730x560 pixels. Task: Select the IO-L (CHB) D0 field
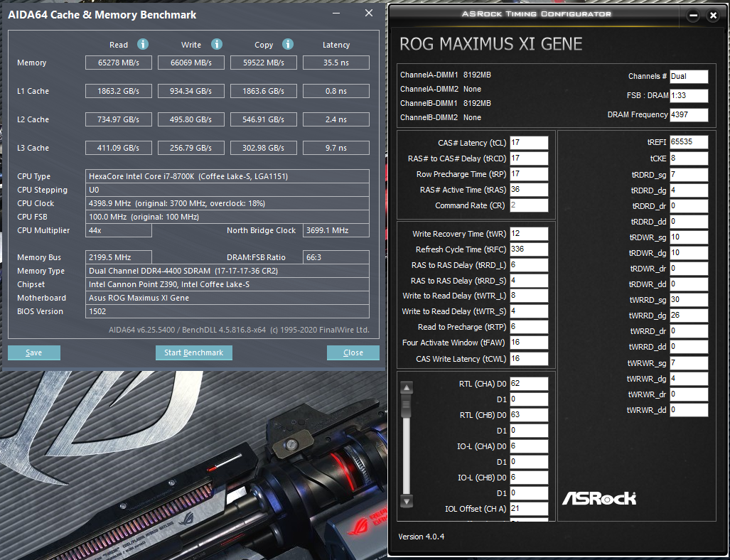tap(529, 477)
